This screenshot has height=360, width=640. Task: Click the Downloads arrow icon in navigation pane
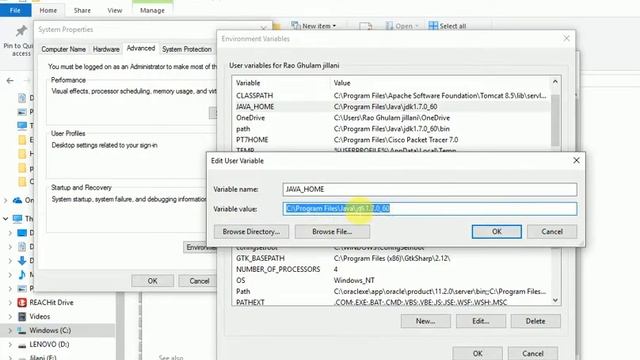(x=22, y=261)
